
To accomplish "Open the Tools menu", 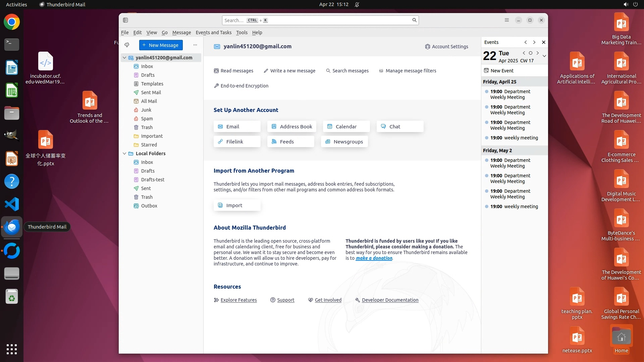I will click(x=241, y=33).
